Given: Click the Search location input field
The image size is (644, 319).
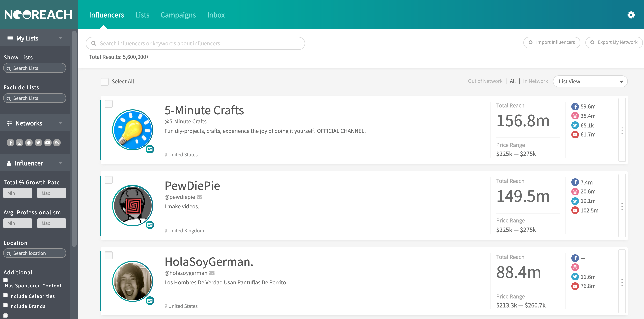Looking at the screenshot, I should coord(35,253).
